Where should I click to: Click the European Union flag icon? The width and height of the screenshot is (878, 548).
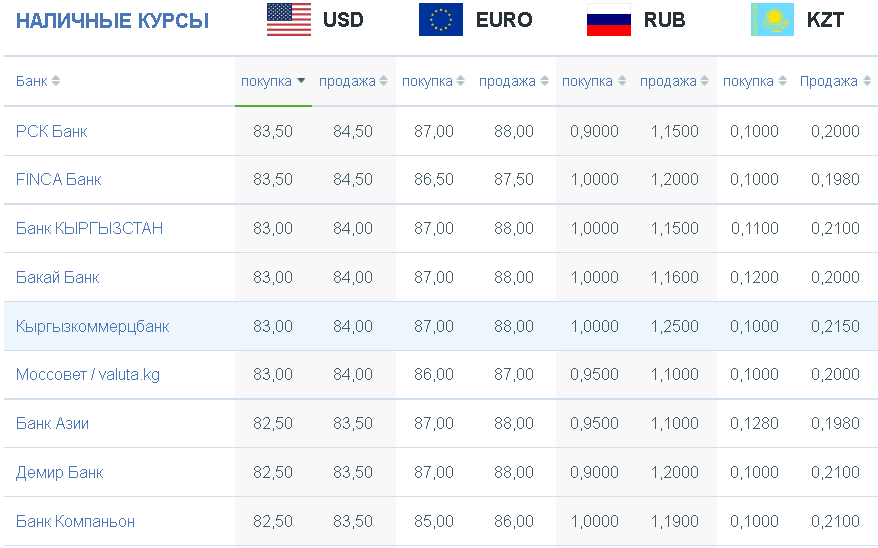[441, 20]
